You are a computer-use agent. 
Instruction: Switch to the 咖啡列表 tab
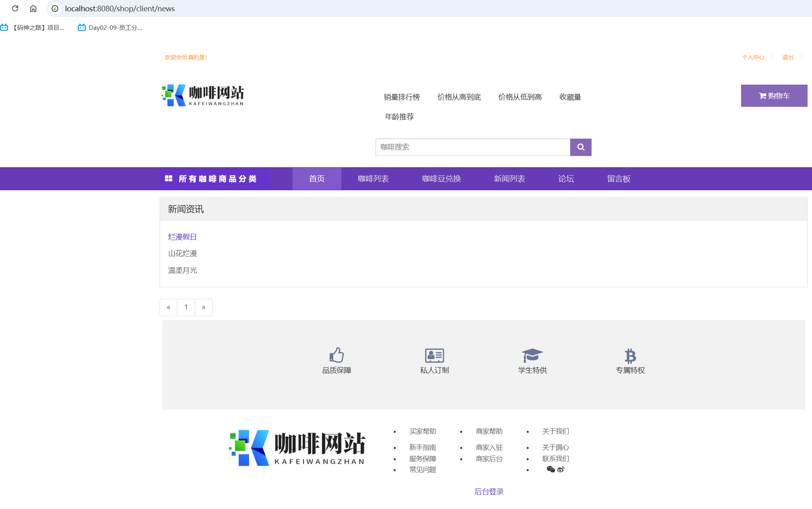pos(373,179)
